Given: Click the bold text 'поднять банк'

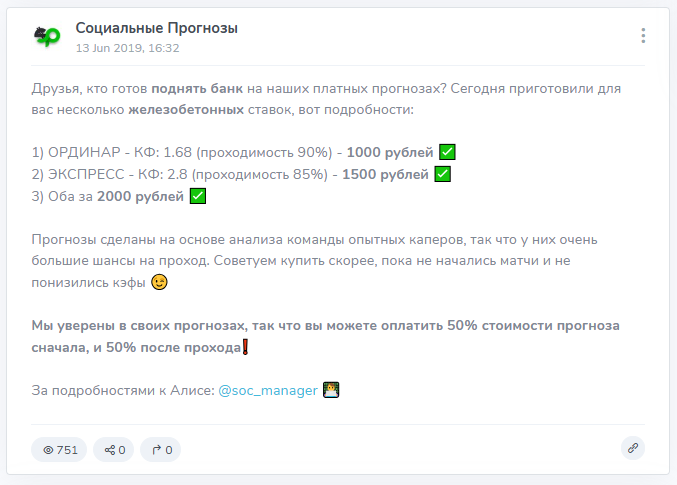Looking at the screenshot, I should click(194, 87).
